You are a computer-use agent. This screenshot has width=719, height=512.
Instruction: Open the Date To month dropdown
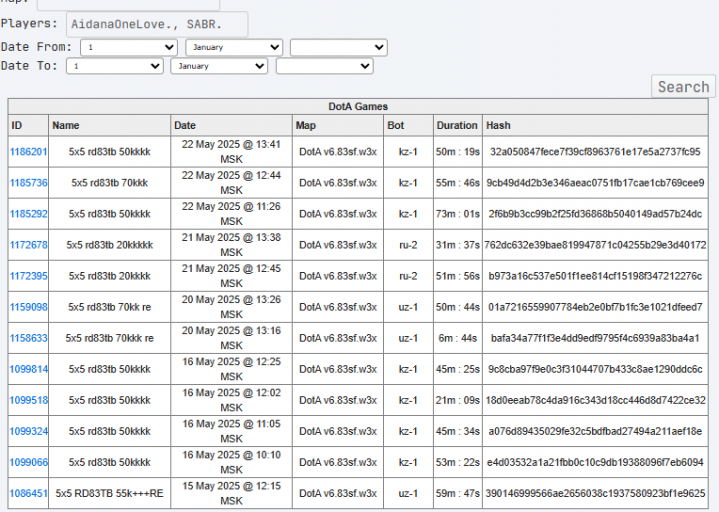point(219,66)
